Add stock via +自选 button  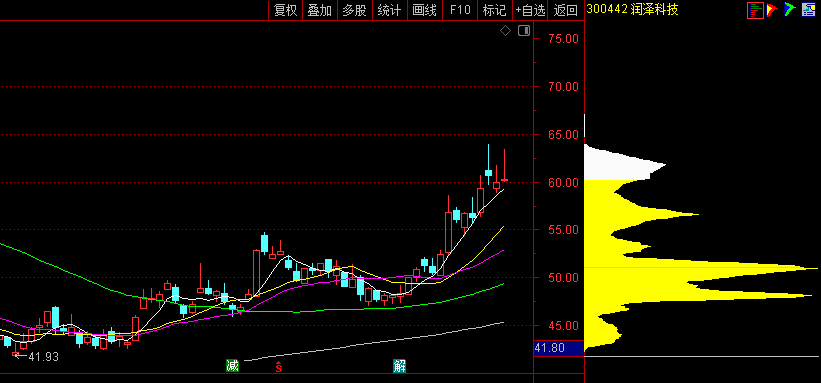(x=530, y=10)
